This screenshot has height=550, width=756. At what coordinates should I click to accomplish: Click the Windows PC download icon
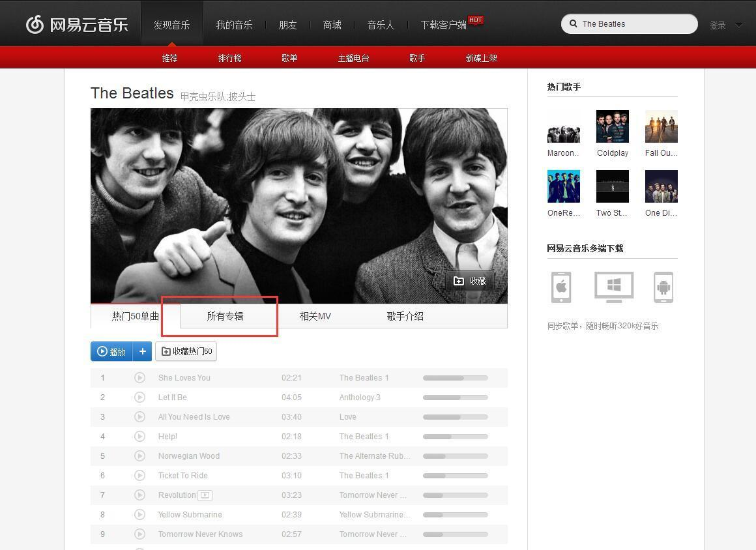click(614, 287)
